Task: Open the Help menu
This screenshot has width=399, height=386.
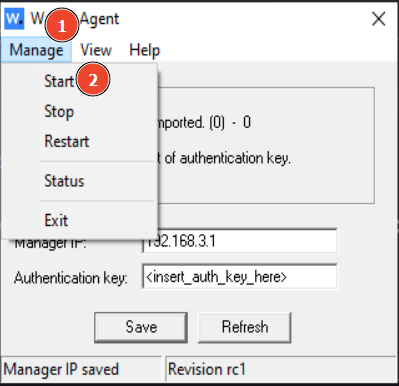Action: pos(144,50)
